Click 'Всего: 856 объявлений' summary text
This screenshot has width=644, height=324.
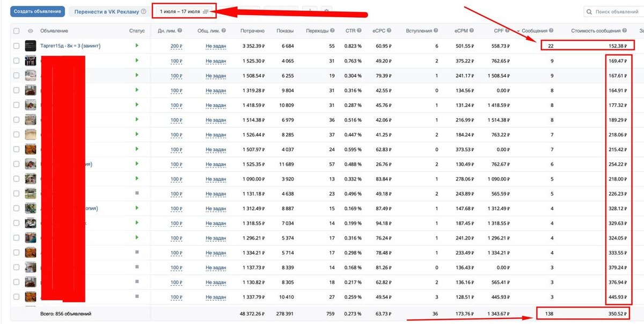[x=65, y=314]
